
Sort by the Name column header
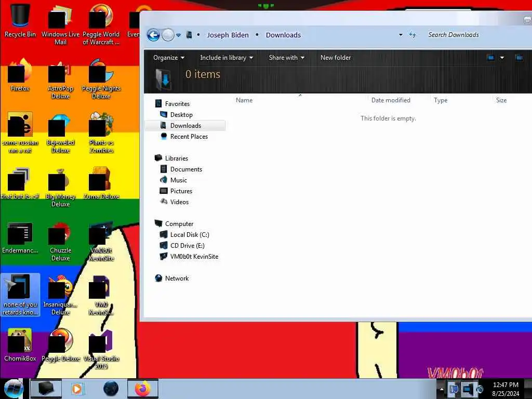click(244, 100)
